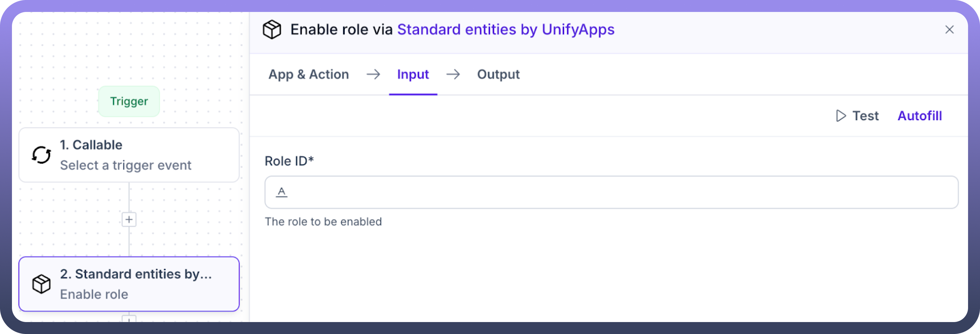Image resolution: width=980 pixels, height=334 pixels.
Task: Click arrow between App & Action and Input
Action: click(x=373, y=74)
